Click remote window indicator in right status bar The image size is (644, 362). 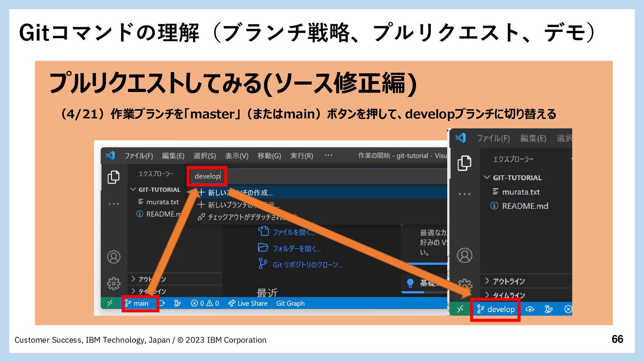pyautogui.click(x=460, y=309)
